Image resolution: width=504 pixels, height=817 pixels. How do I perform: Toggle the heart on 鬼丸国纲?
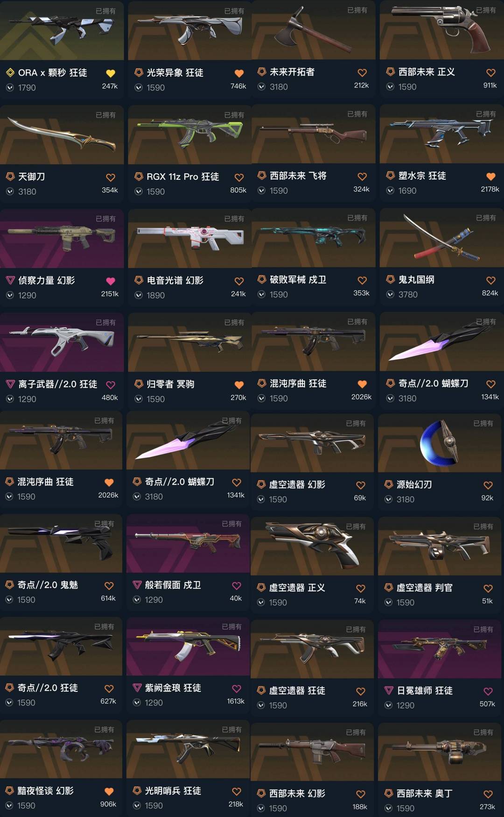491,280
